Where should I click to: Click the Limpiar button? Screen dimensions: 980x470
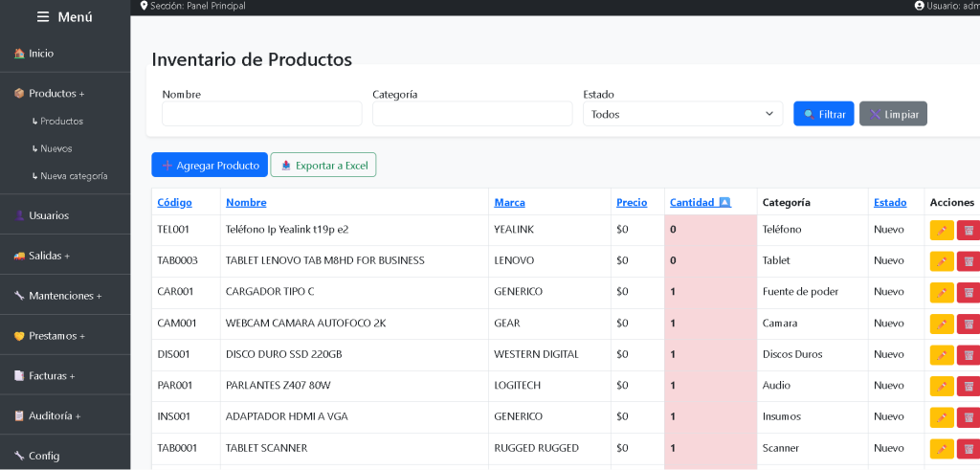(x=893, y=114)
